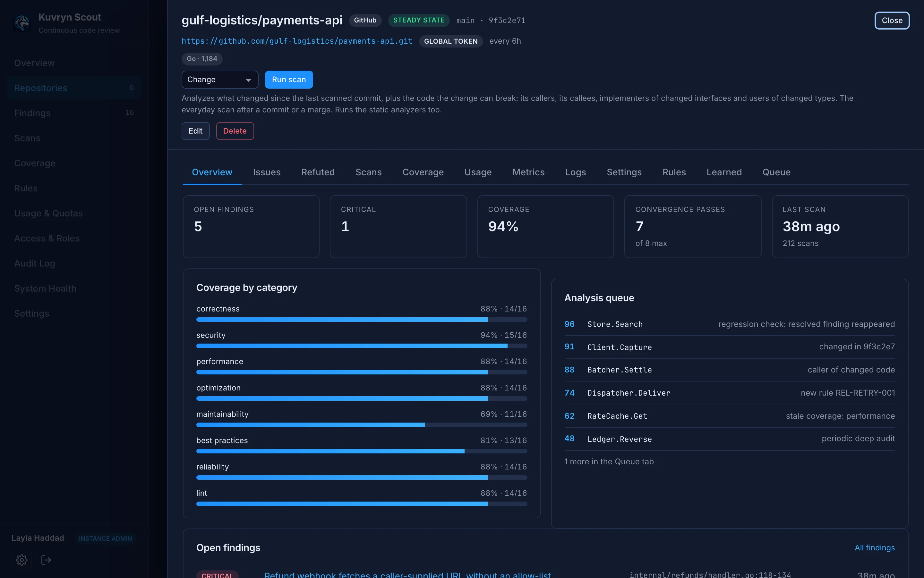
Task: Click the sign-out arrow icon
Action: [46, 560]
